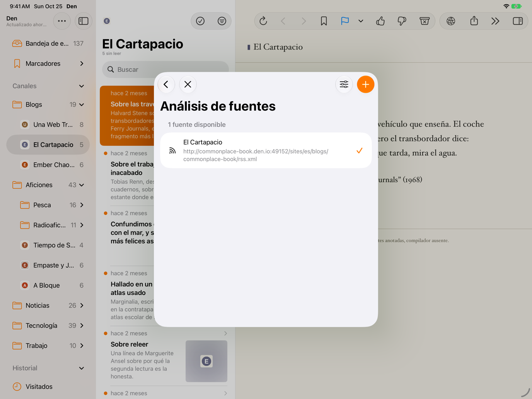Click the battery icon in status bar

tap(517, 6)
